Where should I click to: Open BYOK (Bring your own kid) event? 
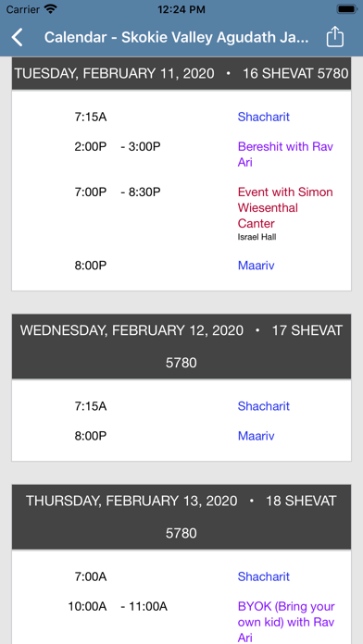[x=286, y=622]
